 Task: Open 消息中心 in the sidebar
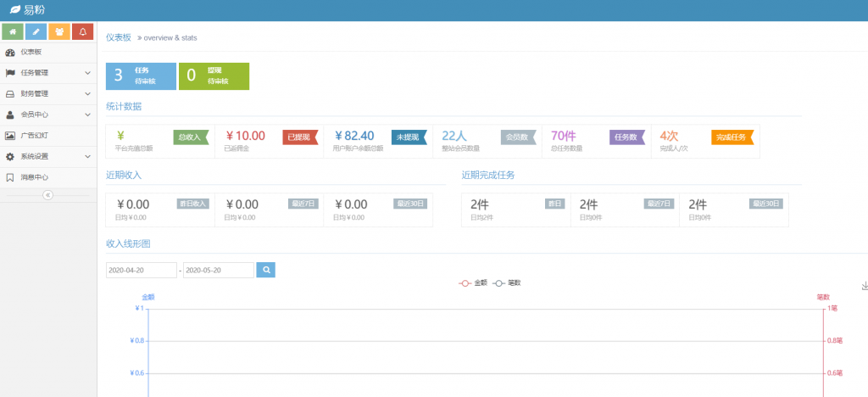34,177
